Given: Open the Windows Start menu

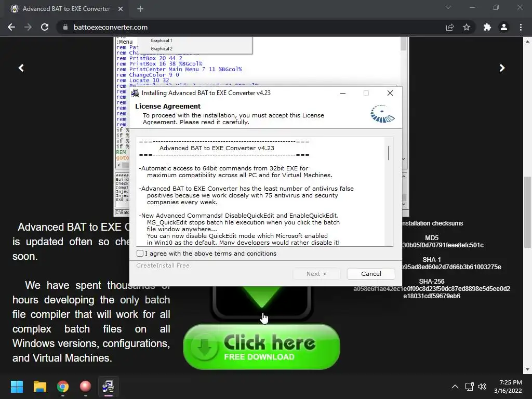Looking at the screenshot, I should [17, 387].
